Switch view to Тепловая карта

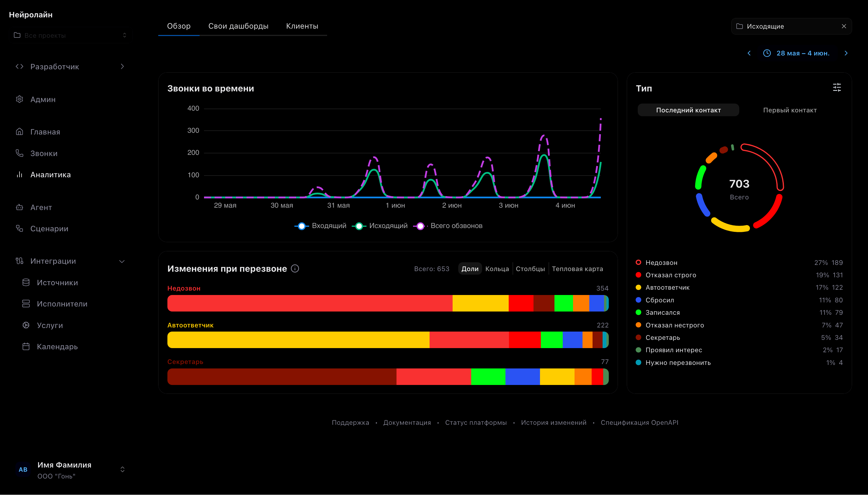pyautogui.click(x=577, y=268)
